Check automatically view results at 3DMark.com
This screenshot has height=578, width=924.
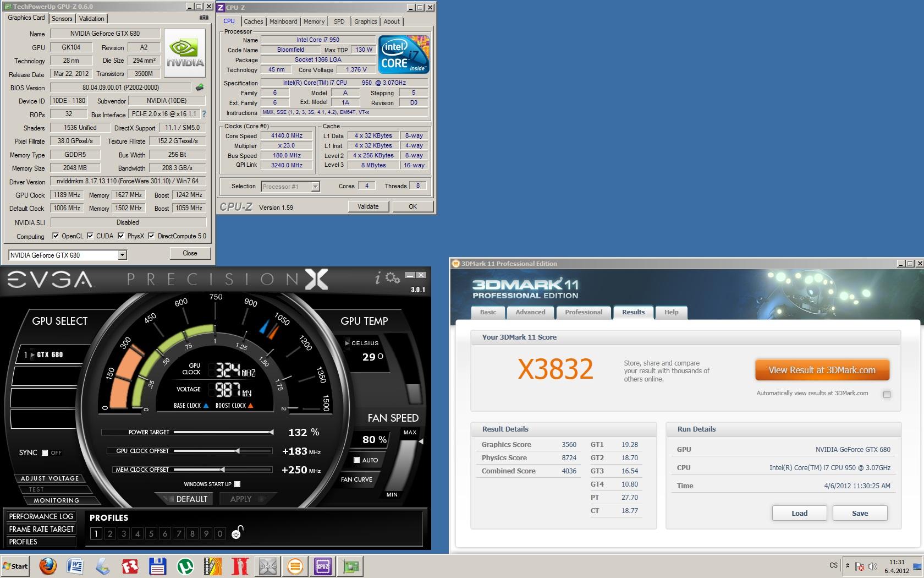(x=887, y=394)
